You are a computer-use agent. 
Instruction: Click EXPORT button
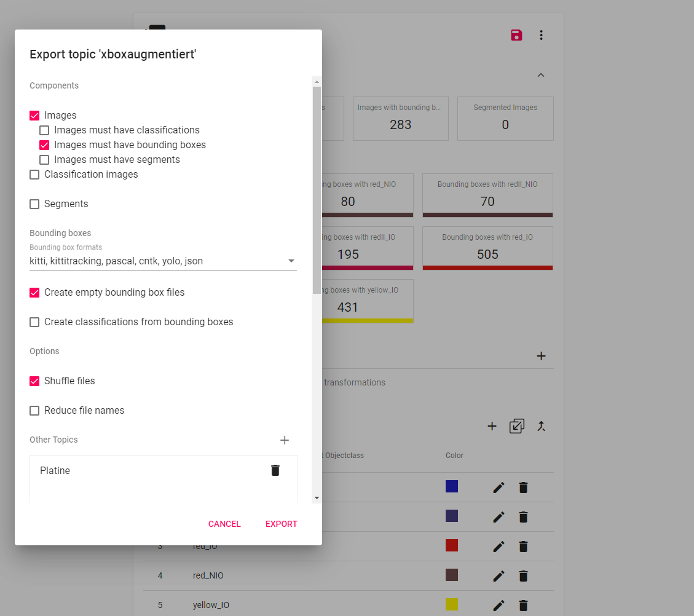[x=281, y=524]
